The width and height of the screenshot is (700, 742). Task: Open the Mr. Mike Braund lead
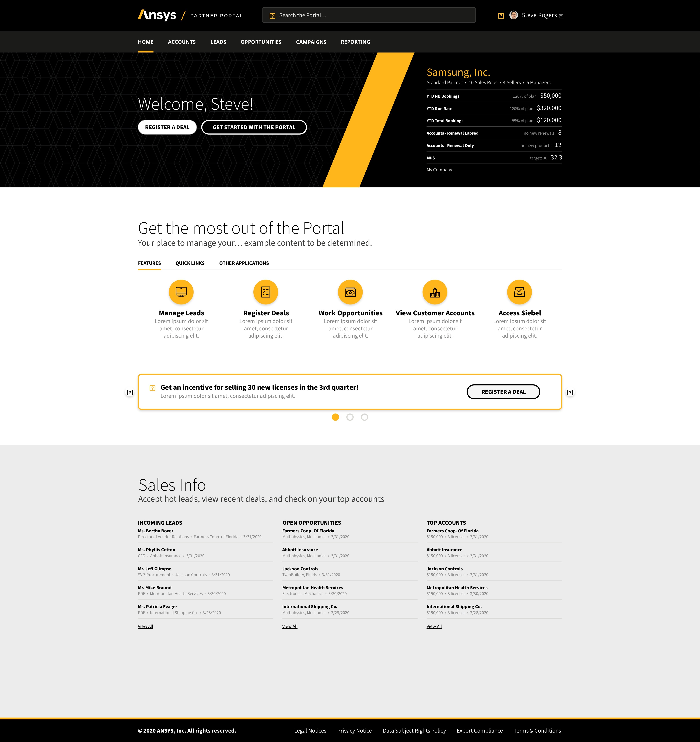(155, 588)
